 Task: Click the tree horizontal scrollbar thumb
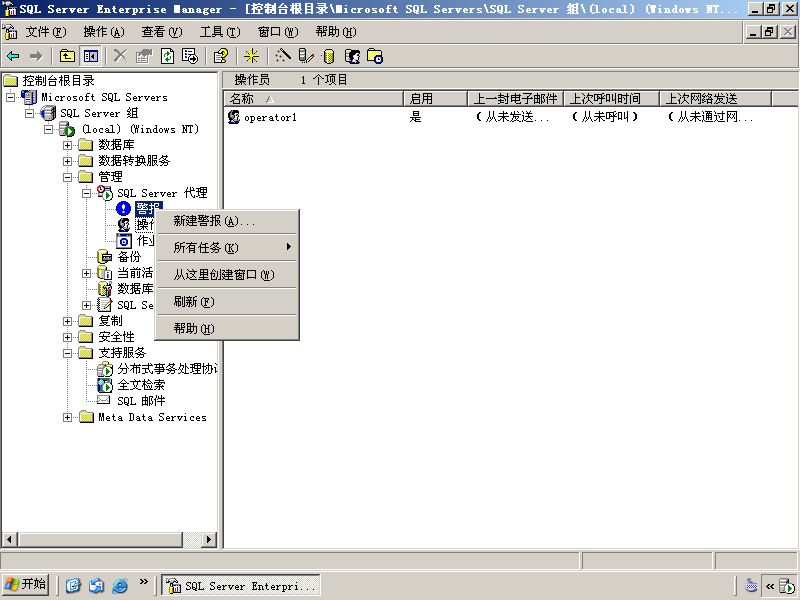[x=101, y=539]
